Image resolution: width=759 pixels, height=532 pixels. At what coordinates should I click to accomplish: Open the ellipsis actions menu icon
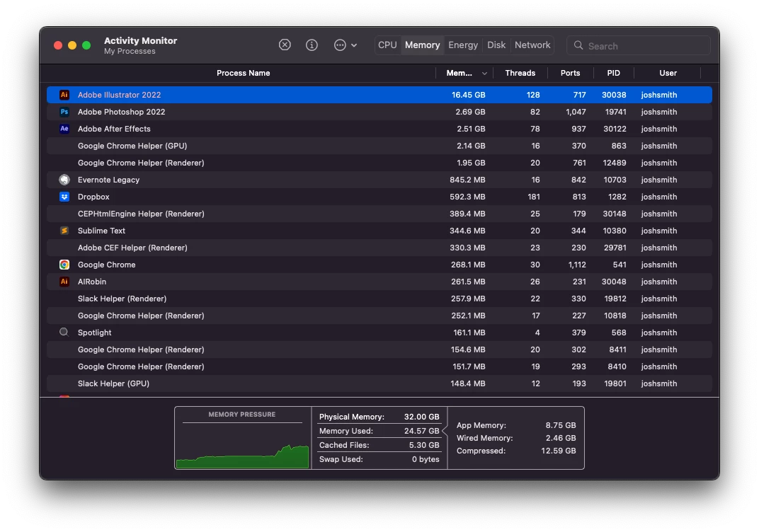point(341,45)
